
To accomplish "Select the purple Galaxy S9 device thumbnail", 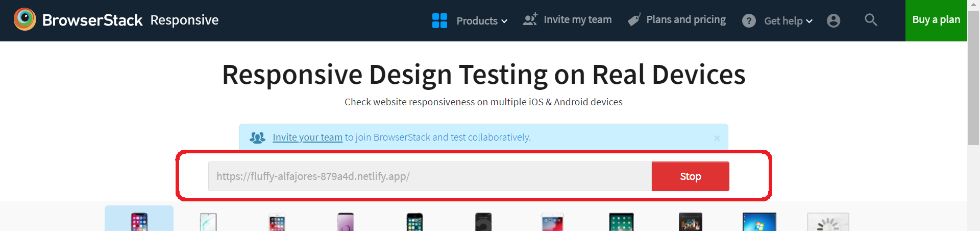I will [x=346, y=222].
